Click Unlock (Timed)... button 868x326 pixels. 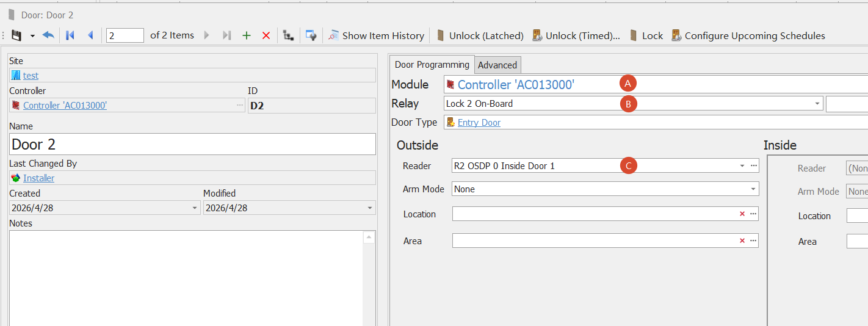(576, 35)
